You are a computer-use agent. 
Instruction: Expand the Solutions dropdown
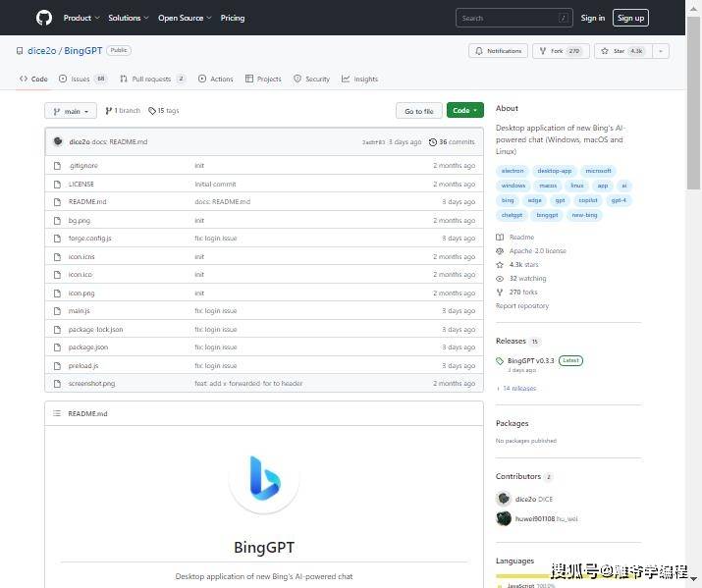pyautogui.click(x=128, y=18)
